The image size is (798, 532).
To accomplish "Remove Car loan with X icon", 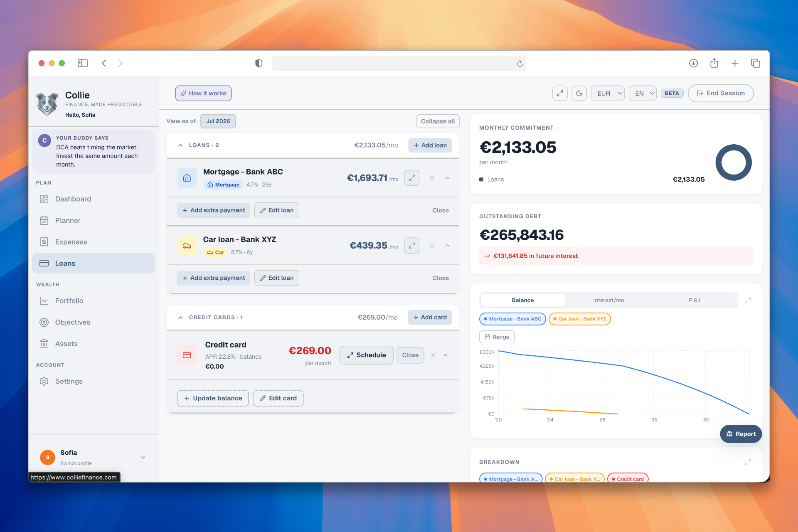I will click(x=432, y=246).
